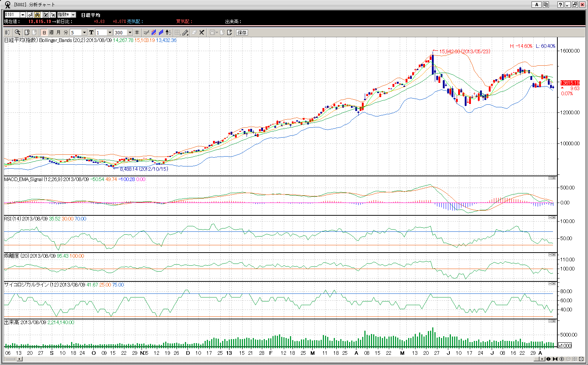The height and width of the screenshot is (365, 588).
Task: Expand the 指数 market type dropdown
Action: coord(73,15)
